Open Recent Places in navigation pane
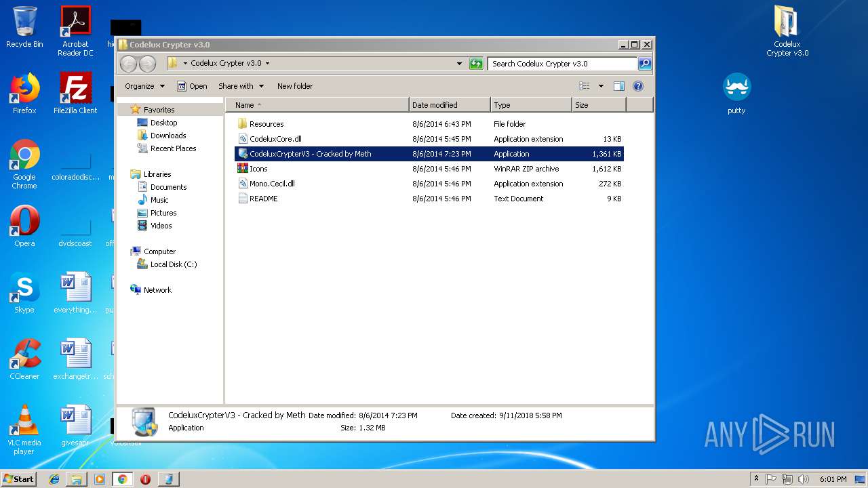The image size is (868, 488). point(167,148)
